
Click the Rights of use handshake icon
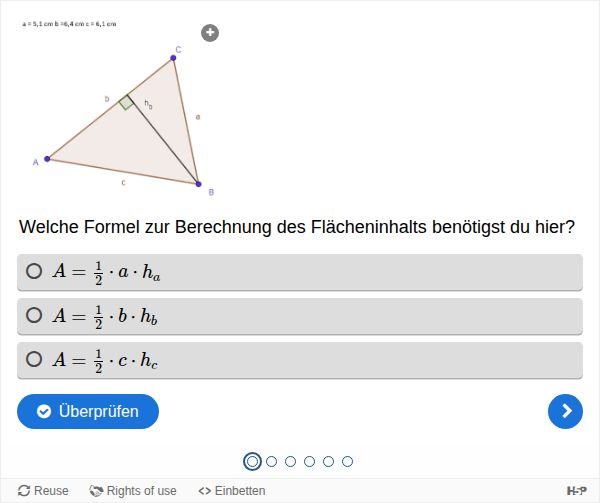click(96, 491)
